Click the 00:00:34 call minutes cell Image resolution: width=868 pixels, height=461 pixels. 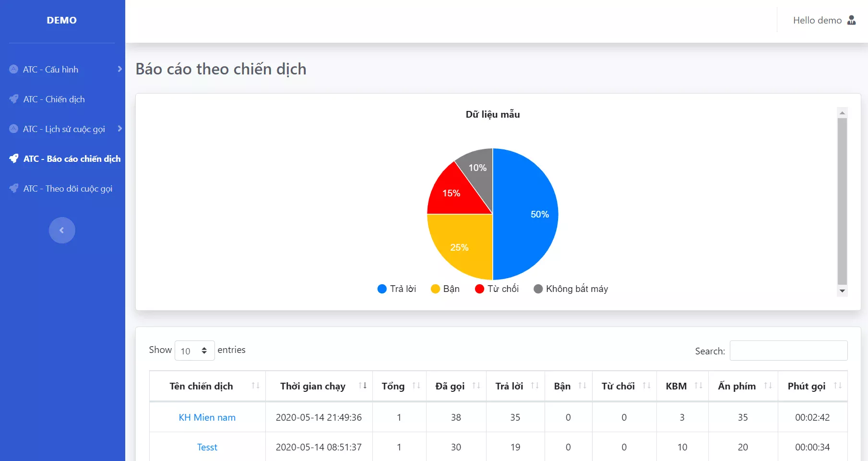pyautogui.click(x=813, y=447)
